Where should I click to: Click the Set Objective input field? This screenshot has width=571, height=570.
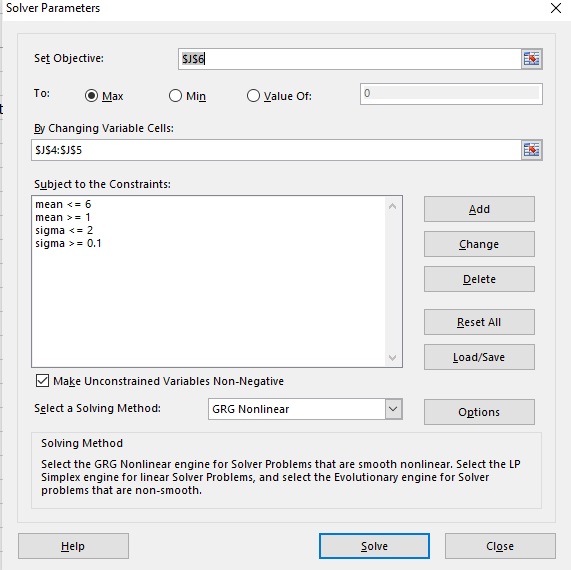click(x=350, y=59)
